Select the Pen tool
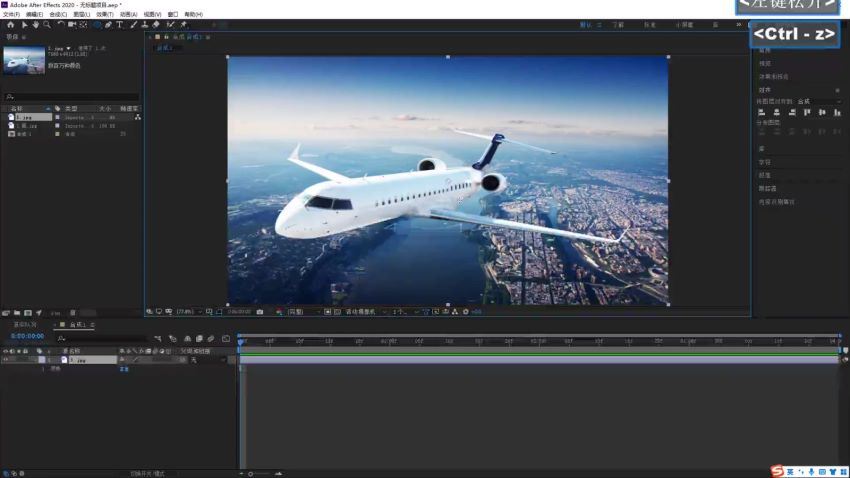 (x=108, y=25)
